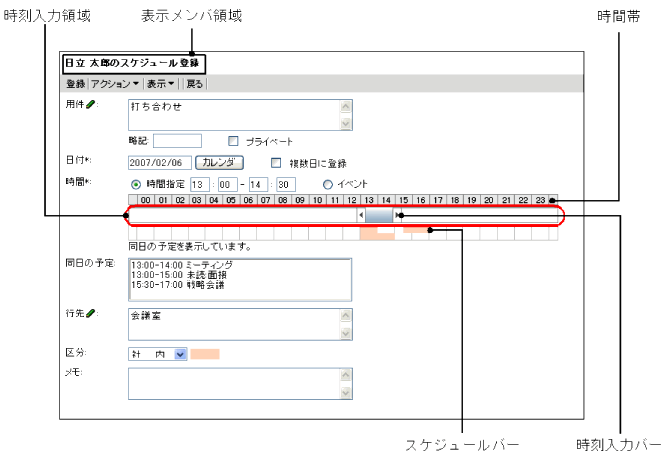
Task: Select the 時間指定 radio button
Action: (136, 184)
